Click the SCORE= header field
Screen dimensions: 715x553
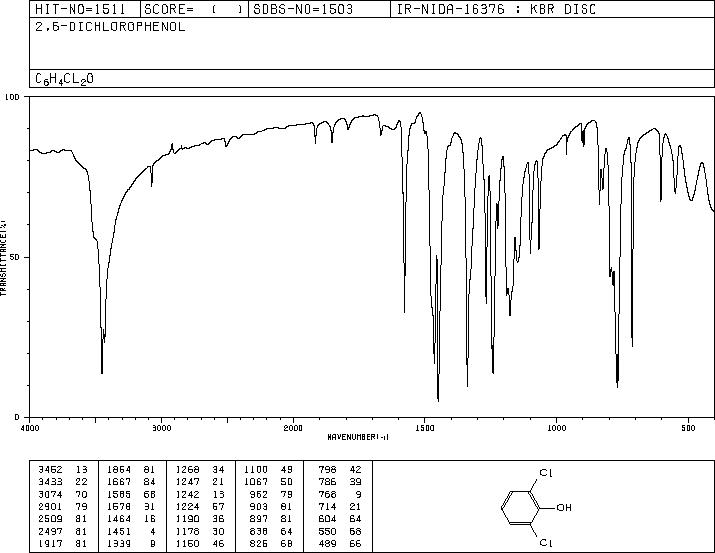[x=193, y=9]
